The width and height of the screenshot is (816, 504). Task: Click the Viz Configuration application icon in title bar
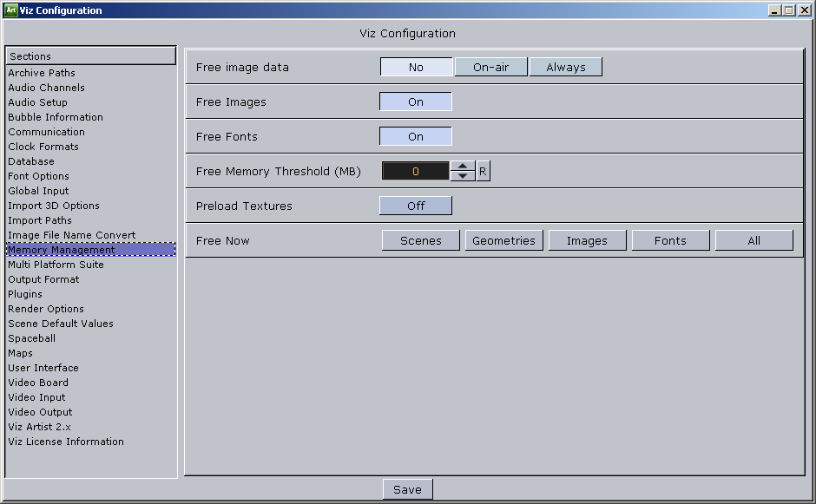pos(11,9)
